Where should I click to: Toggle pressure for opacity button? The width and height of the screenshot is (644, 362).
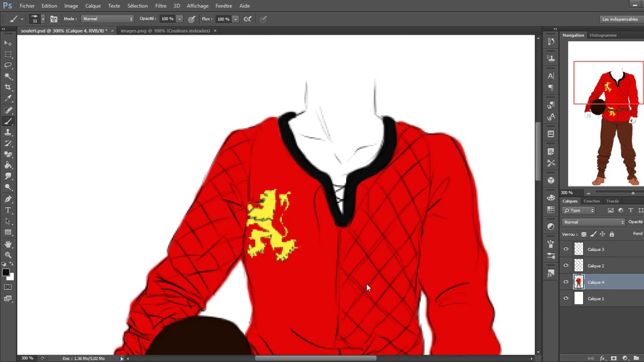pyautogui.click(x=192, y=19)
